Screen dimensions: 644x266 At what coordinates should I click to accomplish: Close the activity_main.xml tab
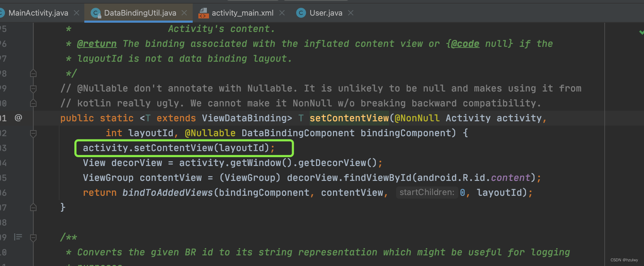tap(282, 13)
